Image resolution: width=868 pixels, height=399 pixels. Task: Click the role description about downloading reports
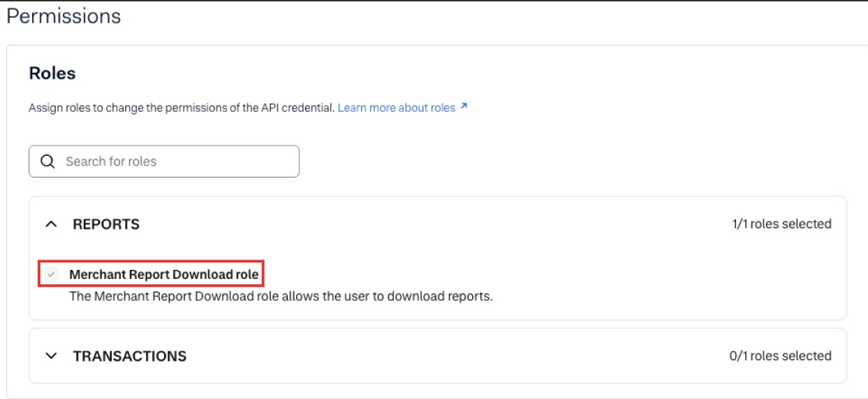[280, 296]
